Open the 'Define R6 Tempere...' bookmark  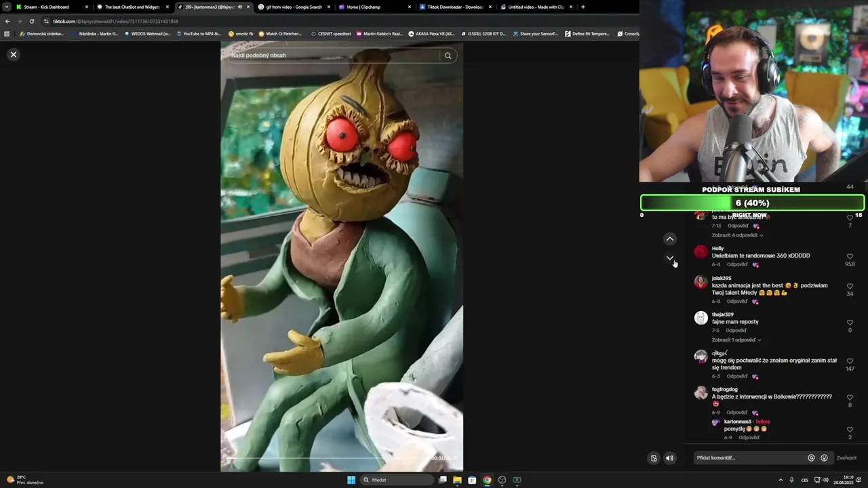pyautogui.click(x=587, y=34)
